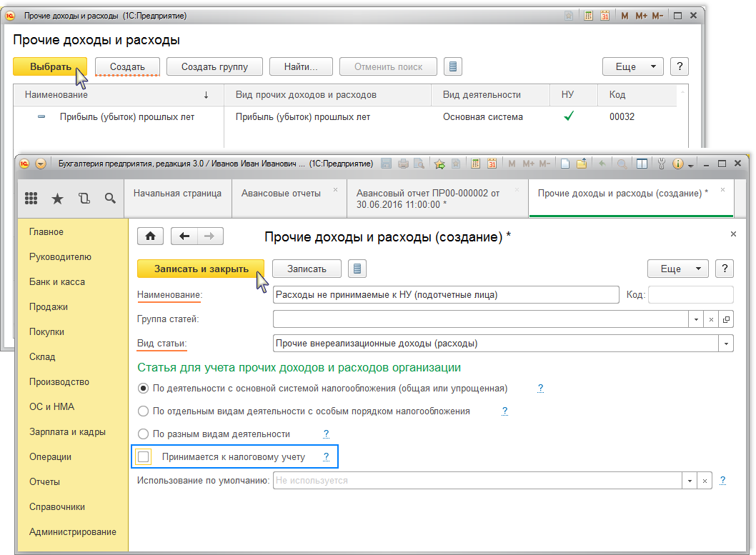Screen dimensions: 756x555
Task: Open the calculator in front window title bar
Action: 475,164
